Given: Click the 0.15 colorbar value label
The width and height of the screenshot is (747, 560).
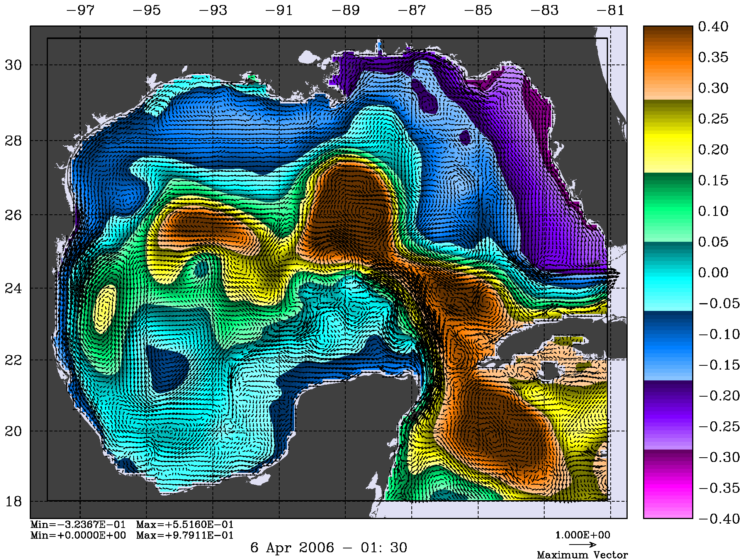Looking at the screenshot, I should pos(713,180).
